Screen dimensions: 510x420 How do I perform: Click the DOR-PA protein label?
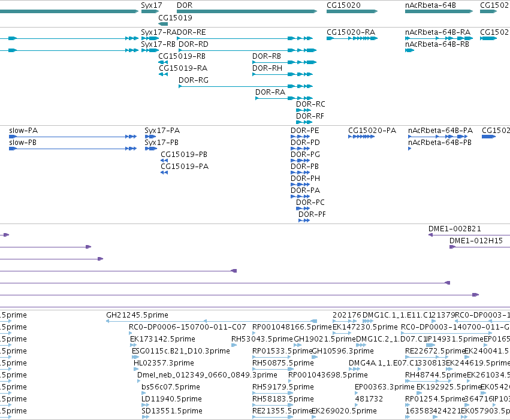tap(305, 191)
